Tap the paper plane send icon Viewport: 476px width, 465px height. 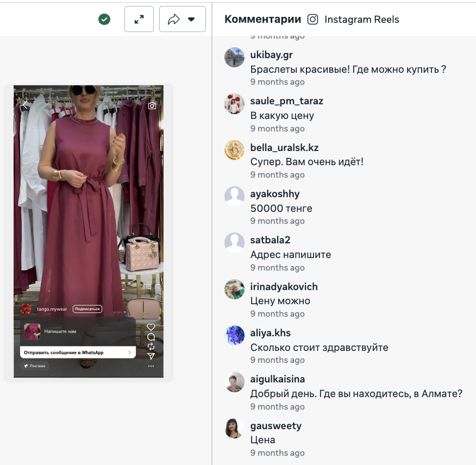[x=151, y=356]
